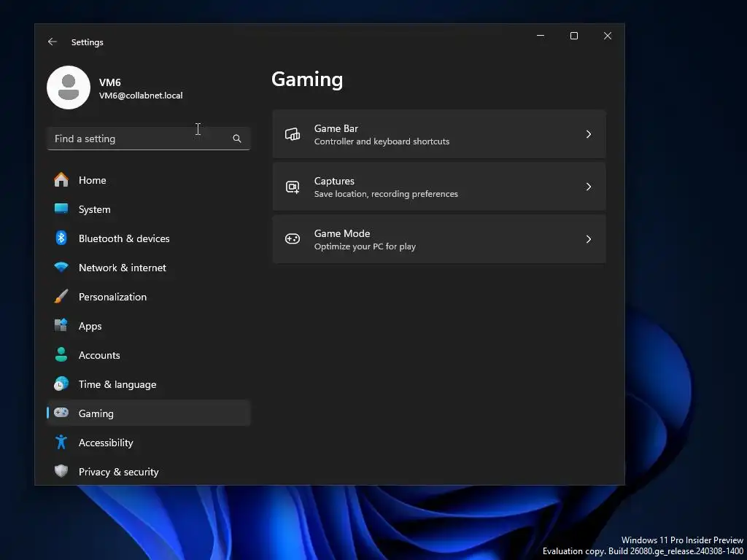Open Captures settings
The width and height of the screenshot is (747, 560).
point(438,187)
